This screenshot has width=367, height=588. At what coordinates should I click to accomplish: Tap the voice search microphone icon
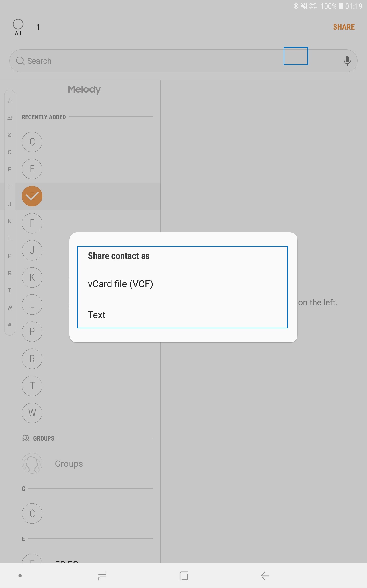tap(347, 60)
